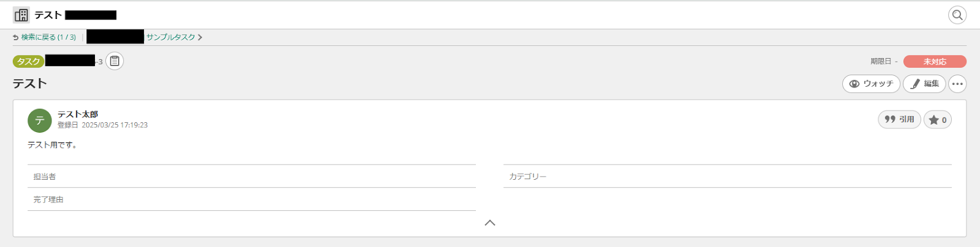
Task: Click the テ user avatar
Action: [40, 120]
